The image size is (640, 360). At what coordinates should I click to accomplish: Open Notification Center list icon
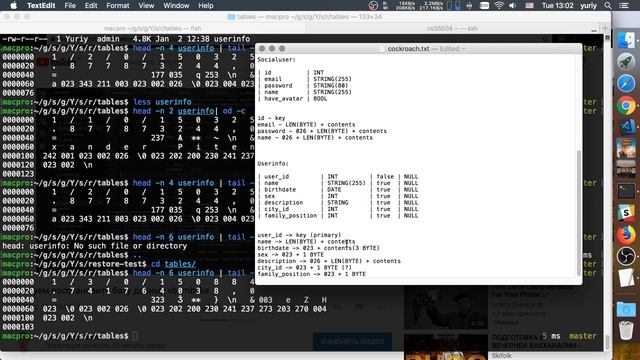point(624,5)
